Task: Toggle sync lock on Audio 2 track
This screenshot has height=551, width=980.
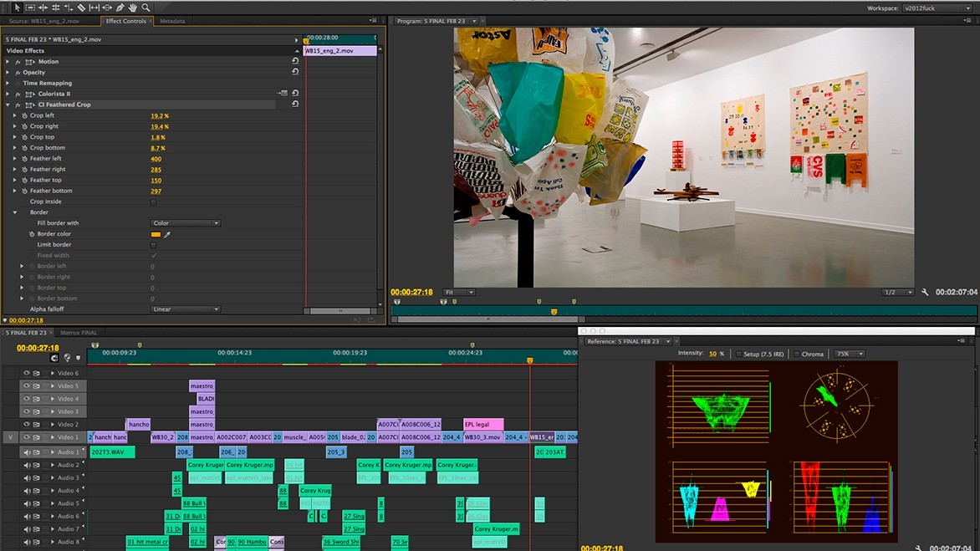Action: click(36, 465)
